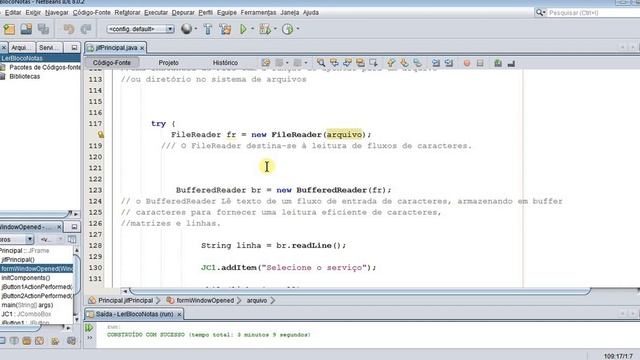Open the dropdown arrow beside Debug Project
The width and height of the screenshot is (640, 360).
(275, 29)
